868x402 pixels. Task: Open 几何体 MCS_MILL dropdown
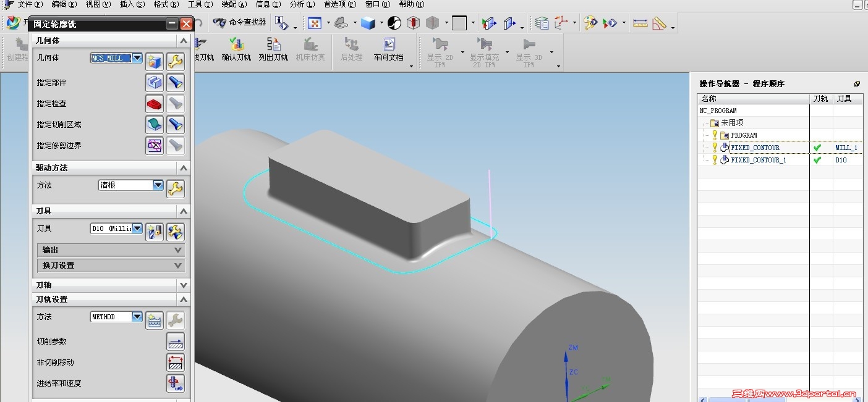tap(137, 58)
